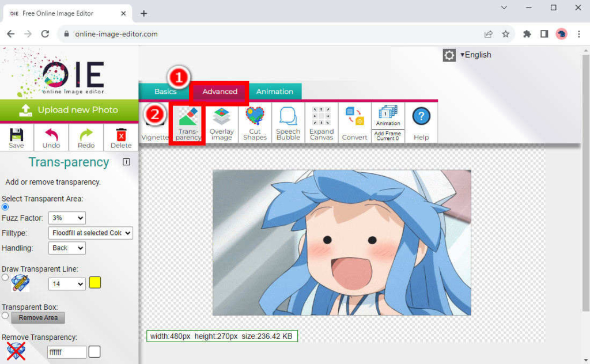This screenshot has height=364, width=590.
Task: Expand the Handling dropdown
Action: [x=66, y=248]
